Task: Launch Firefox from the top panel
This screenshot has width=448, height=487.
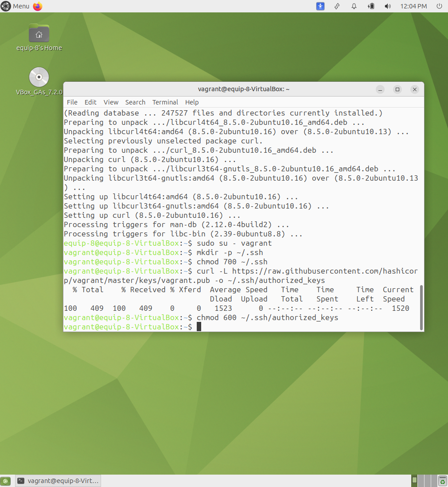Action: click(x=38, y=6)
